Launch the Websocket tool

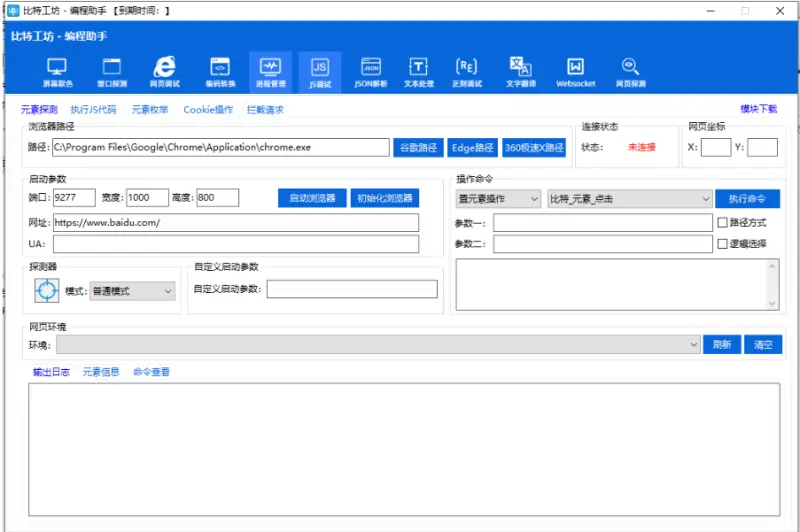click(575, 72)
